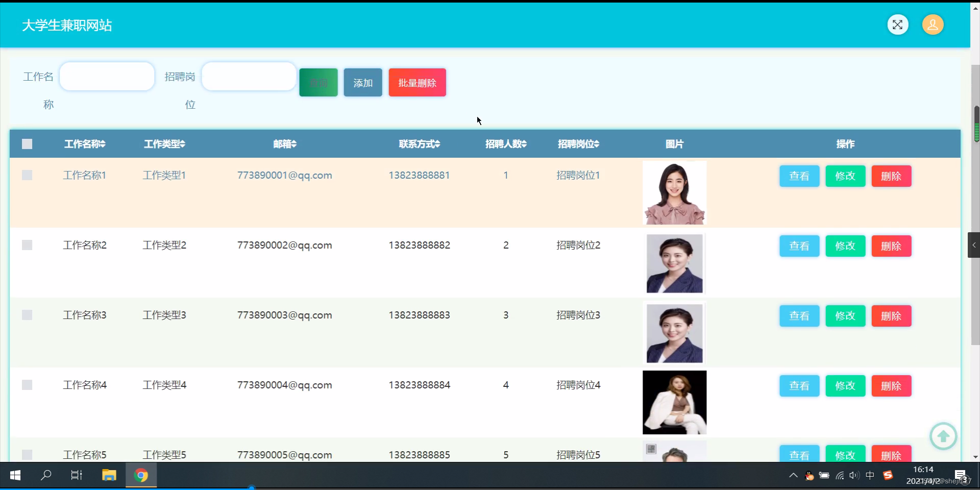Screen dimensions: 980x490
Task: Click the green search button
Action: pyautogui.click(x=318, y=83)
